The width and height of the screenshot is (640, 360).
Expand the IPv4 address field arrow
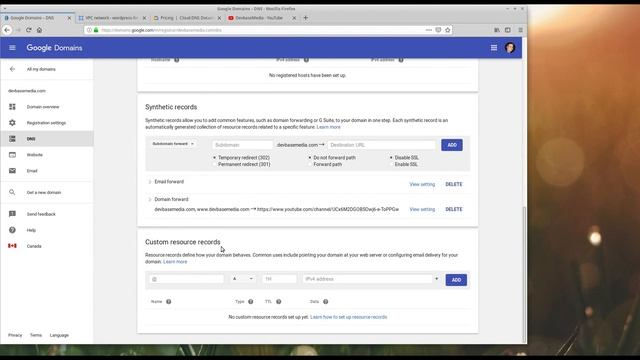pos(436,279)
